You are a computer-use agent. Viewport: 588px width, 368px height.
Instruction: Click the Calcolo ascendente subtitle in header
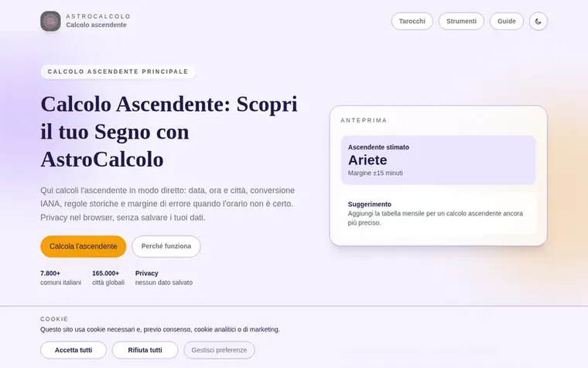tap(97, 25)
